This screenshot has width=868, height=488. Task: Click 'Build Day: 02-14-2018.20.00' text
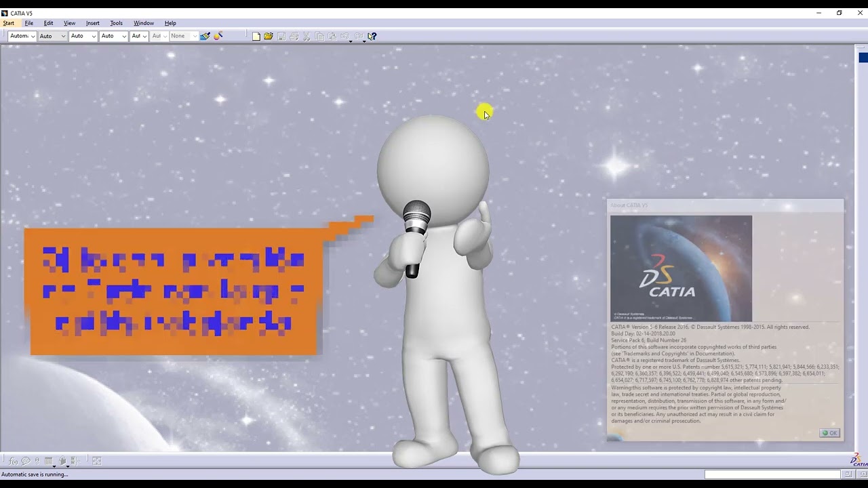coord(643,333)
